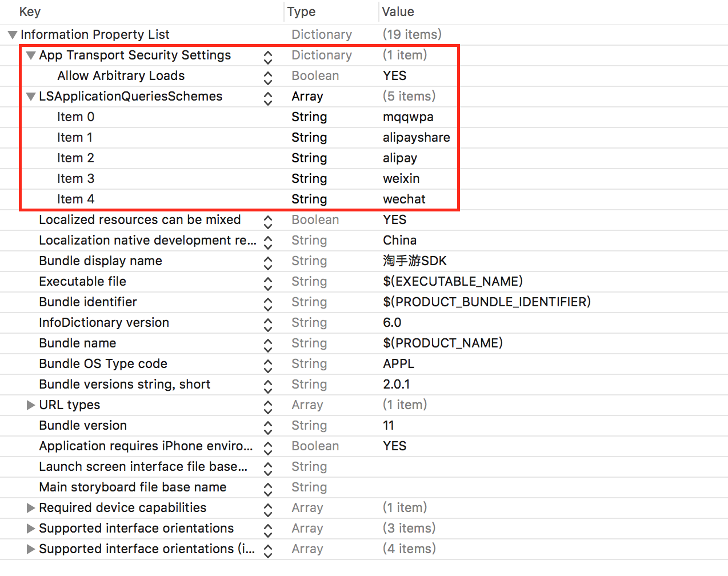Image resolution: width=728 pixels, height=576 pixels.
Task: Collapse App Transport Security Settings triangle
Action: (31, 55)
